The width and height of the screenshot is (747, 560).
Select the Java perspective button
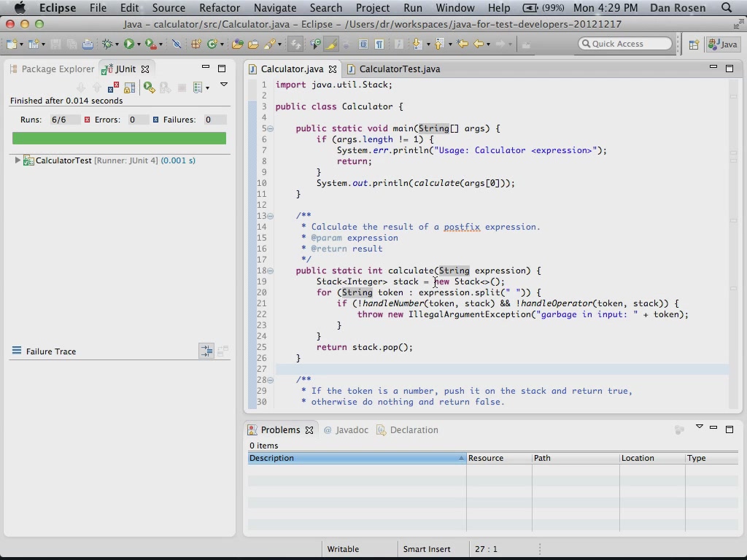pos(723,44)
